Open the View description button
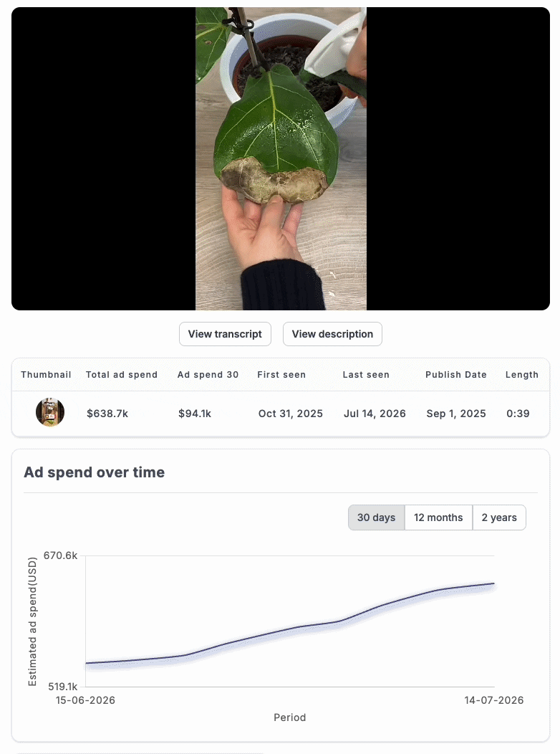 click(x=332, y=334)
